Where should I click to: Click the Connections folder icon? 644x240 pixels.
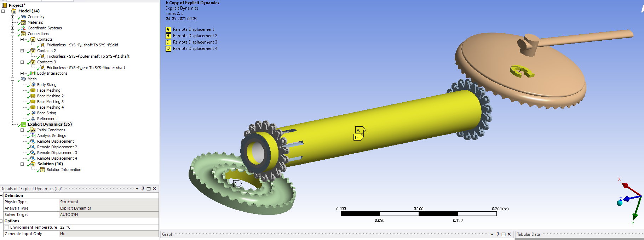point(23,34)
